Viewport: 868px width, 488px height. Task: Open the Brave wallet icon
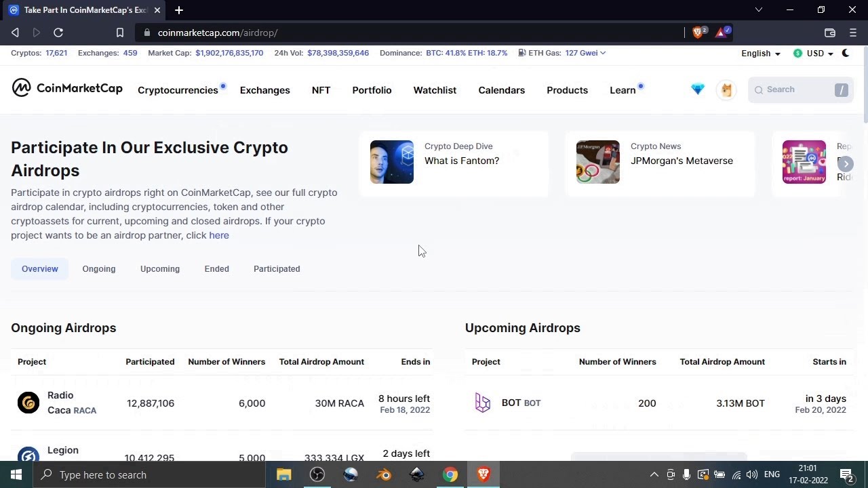830,33
